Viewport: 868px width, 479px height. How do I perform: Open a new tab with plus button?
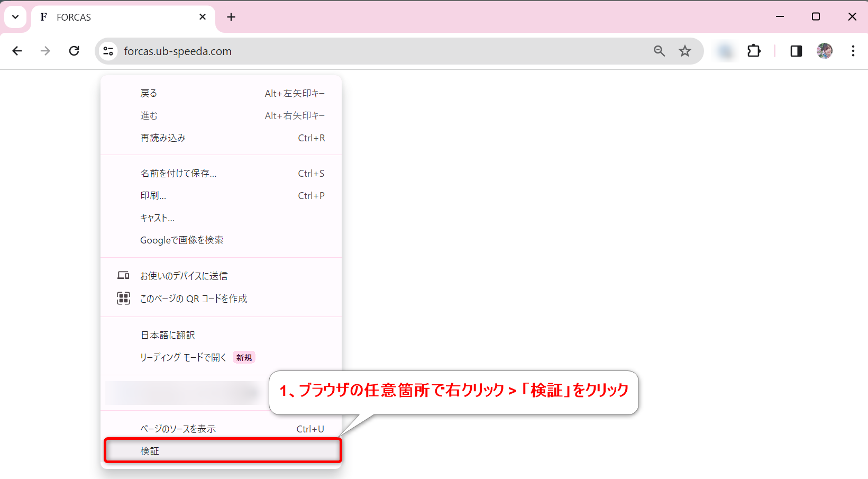tap(231, 17)
